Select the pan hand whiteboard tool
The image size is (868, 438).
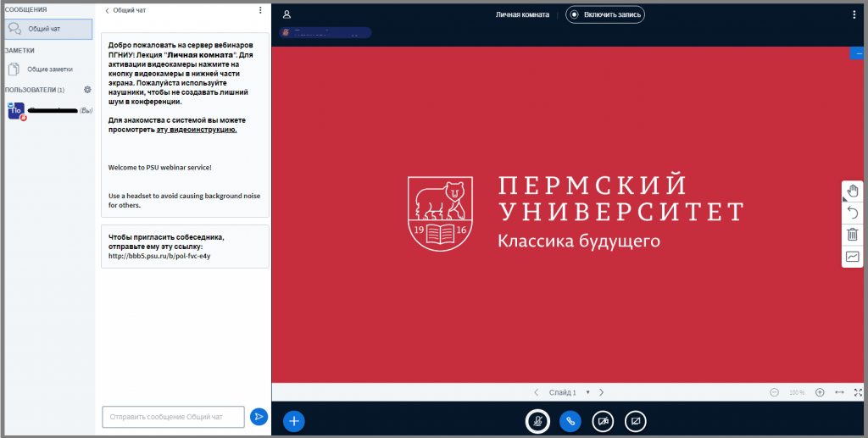tap(853, 191)
